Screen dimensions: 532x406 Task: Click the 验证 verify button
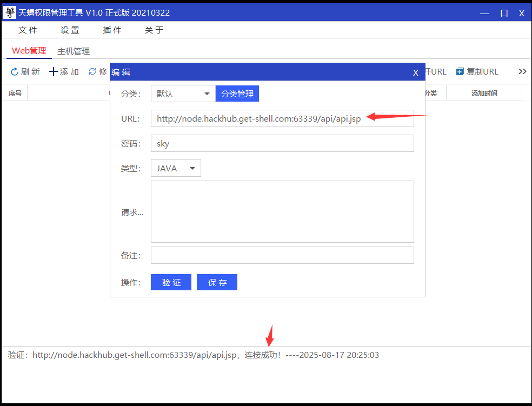click(171, 282)
